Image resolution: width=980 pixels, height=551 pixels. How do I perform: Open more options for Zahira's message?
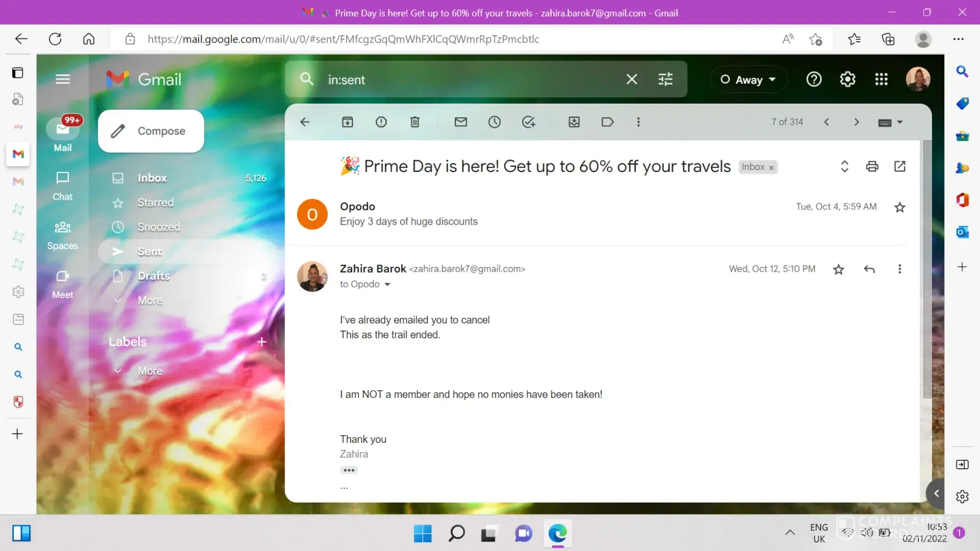pos(900,269)
